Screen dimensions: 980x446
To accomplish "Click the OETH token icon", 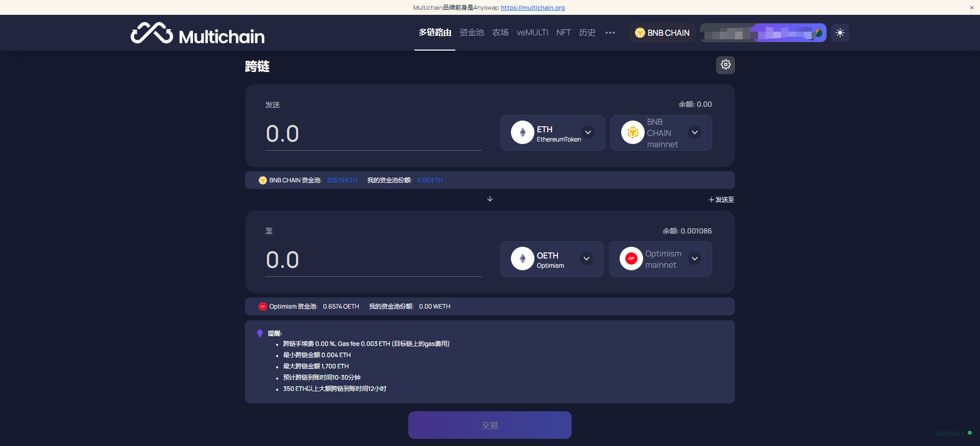I will click(x=522, y=259).
